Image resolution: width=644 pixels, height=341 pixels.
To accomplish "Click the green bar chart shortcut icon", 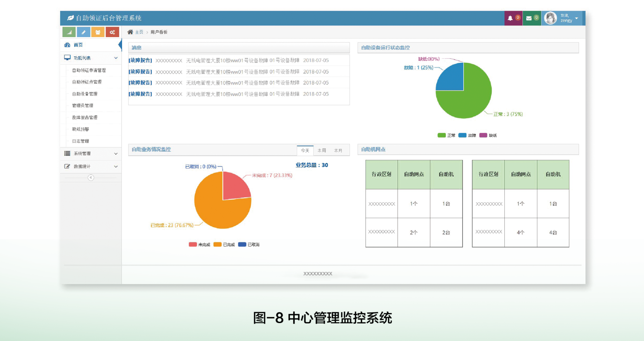I will coord(69,32).
